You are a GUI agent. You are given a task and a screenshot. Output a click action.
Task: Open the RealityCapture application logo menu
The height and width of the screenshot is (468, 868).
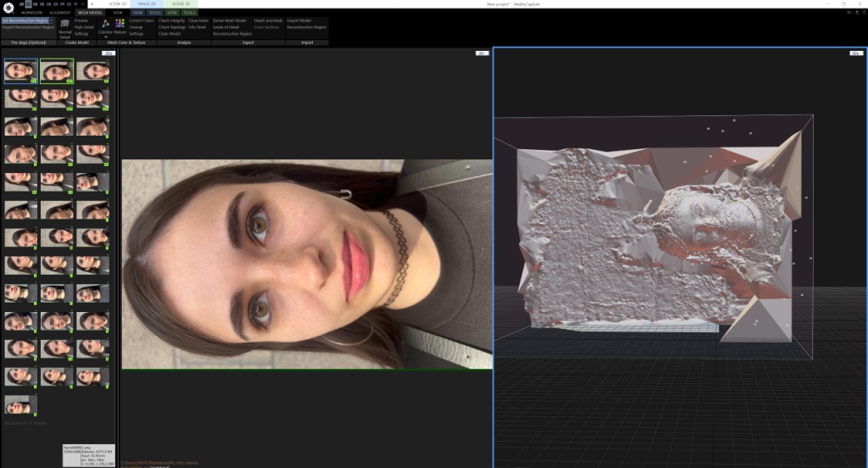point(8,8)
